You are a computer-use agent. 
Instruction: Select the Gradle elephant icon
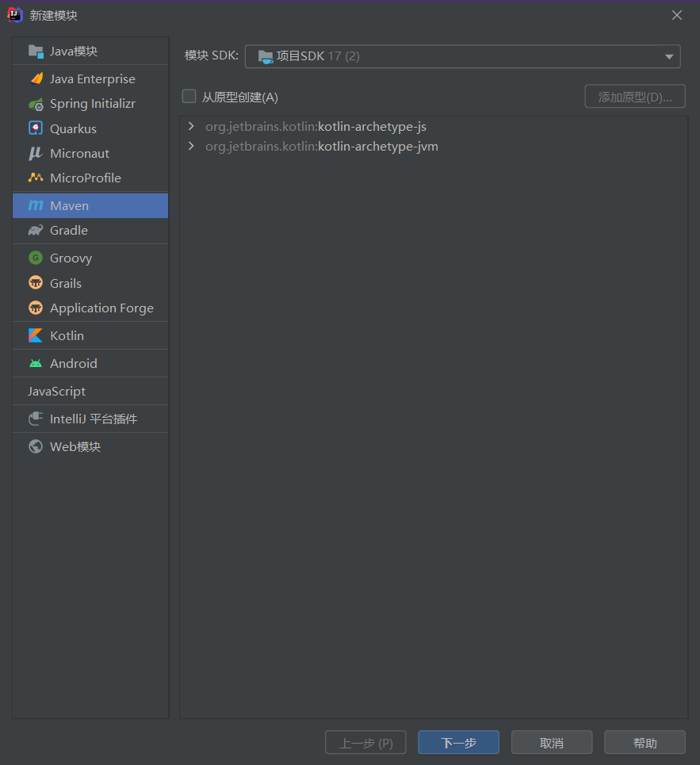36,230
